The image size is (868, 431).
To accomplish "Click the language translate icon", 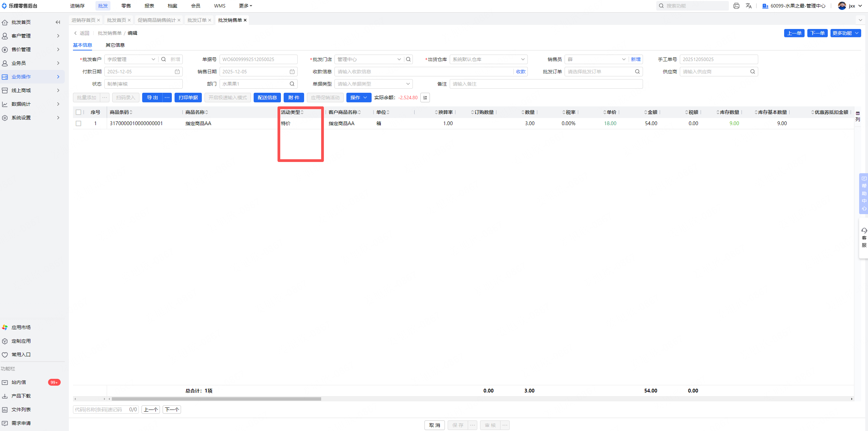I will [x=749, y=6].
